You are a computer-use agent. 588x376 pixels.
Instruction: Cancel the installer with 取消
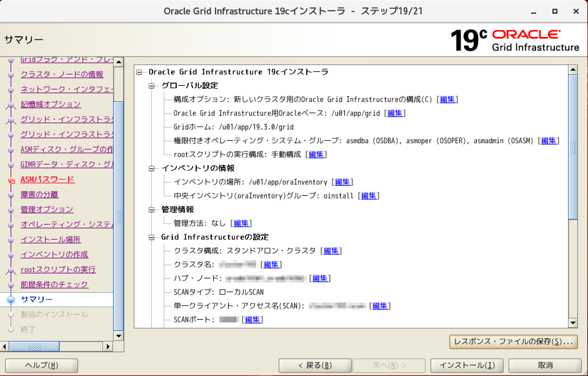coord(545,365)
